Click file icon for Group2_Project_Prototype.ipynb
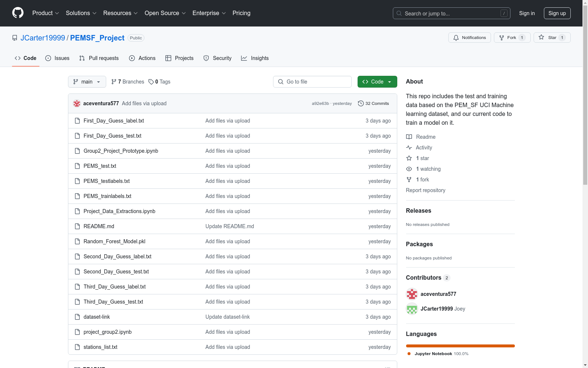 tap(77, 151)
